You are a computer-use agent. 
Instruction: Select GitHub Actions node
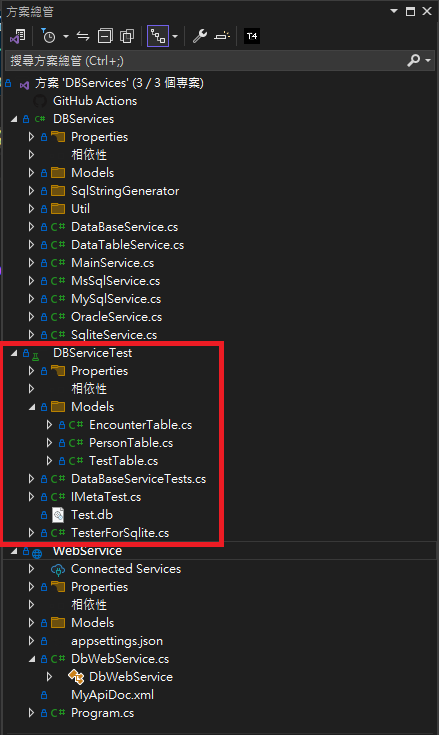pos(95,101)
